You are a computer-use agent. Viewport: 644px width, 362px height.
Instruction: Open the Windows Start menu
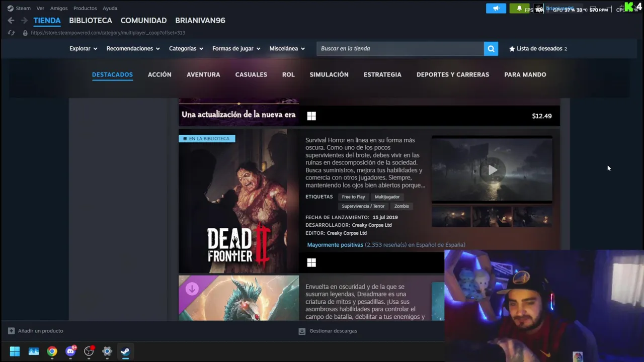click(x=15, y=351)
